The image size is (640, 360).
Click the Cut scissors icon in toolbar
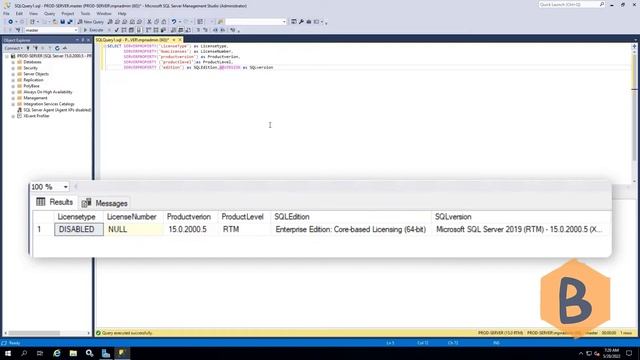pyautogui.click(x=149, y=22)
